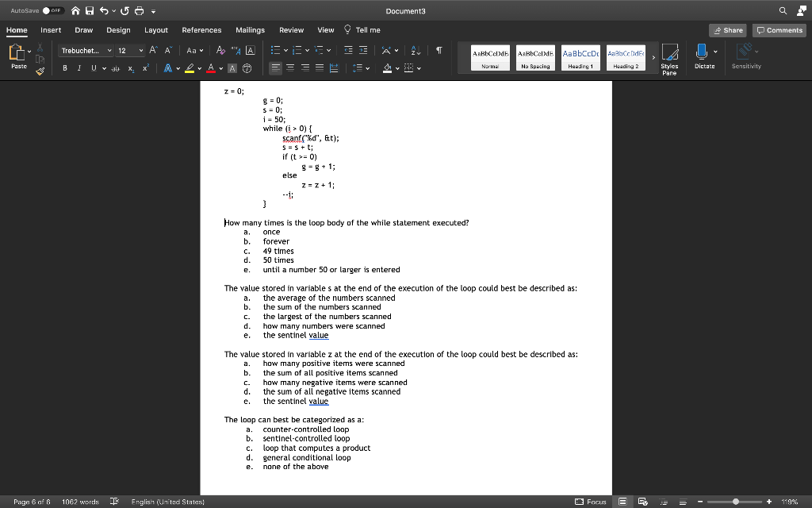
Task: Click the Format Painter icon
Action: (40, 71)
